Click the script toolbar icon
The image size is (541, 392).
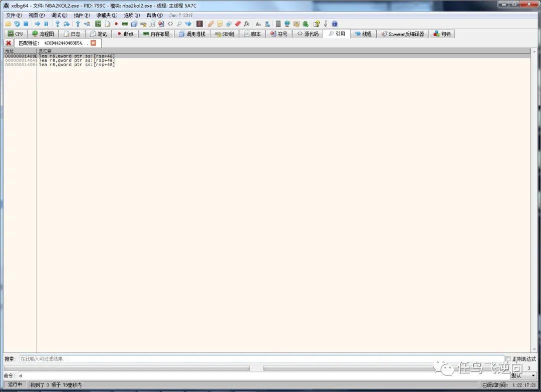152,24
